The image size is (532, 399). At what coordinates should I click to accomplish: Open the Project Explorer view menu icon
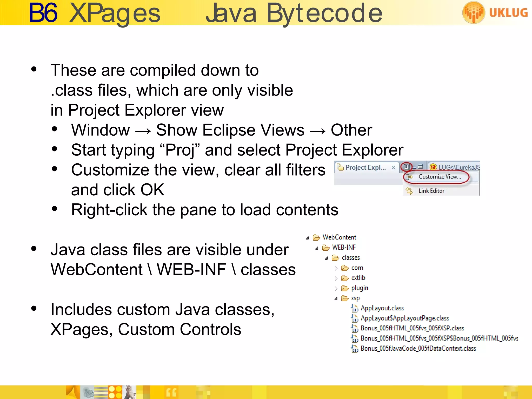click(x=406, y=167)
